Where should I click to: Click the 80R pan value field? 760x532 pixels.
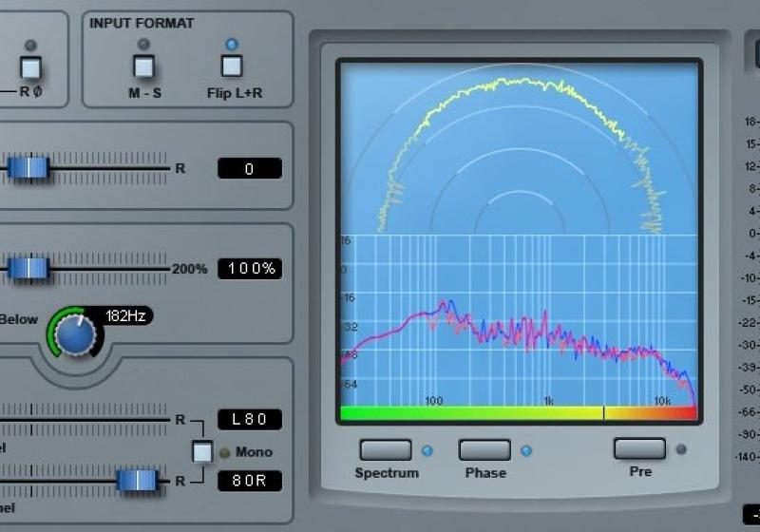click(x=250, y=481)
